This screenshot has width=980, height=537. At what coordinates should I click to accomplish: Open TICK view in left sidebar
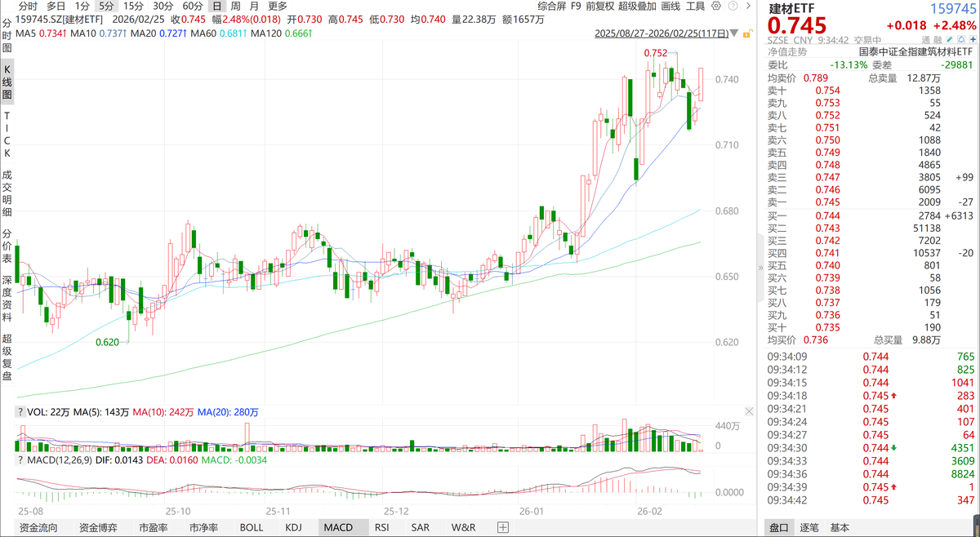pyautogui.click(x=7, y=135)
